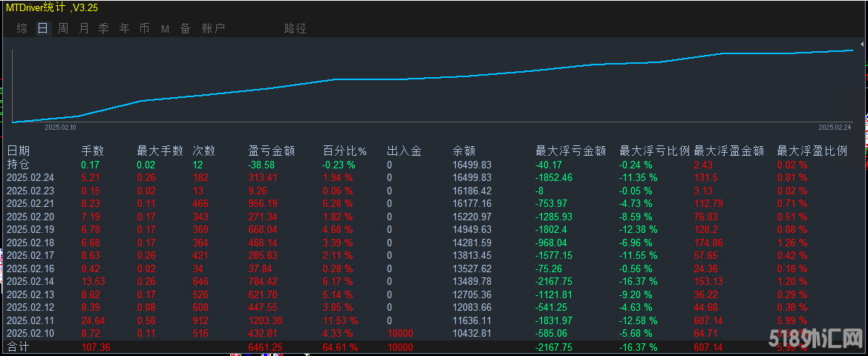868x356 pixels.
Task: Select the 日 daily statistics tab
Action: 43,29
